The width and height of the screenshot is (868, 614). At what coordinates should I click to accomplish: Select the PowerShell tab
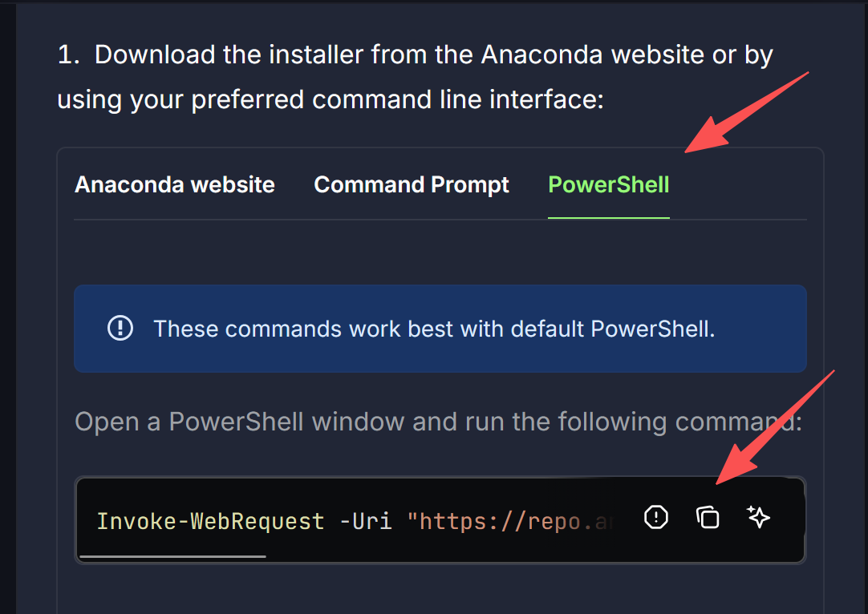[609, 185]
